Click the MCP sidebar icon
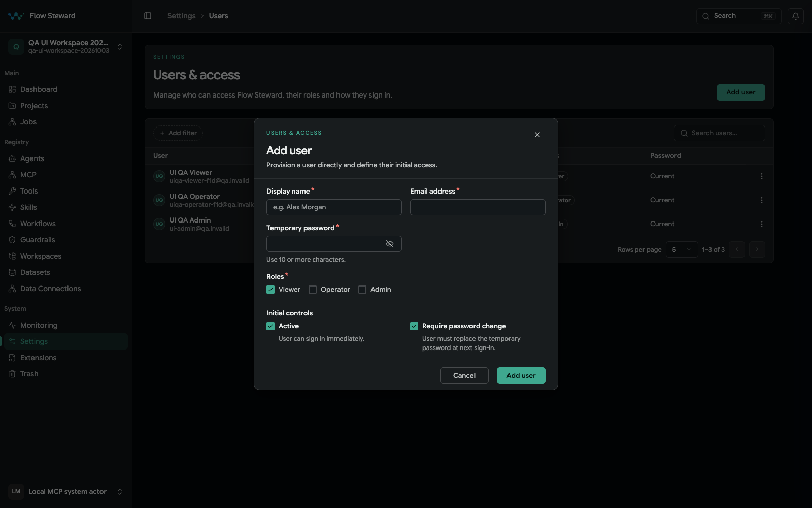 pos(12,175)
